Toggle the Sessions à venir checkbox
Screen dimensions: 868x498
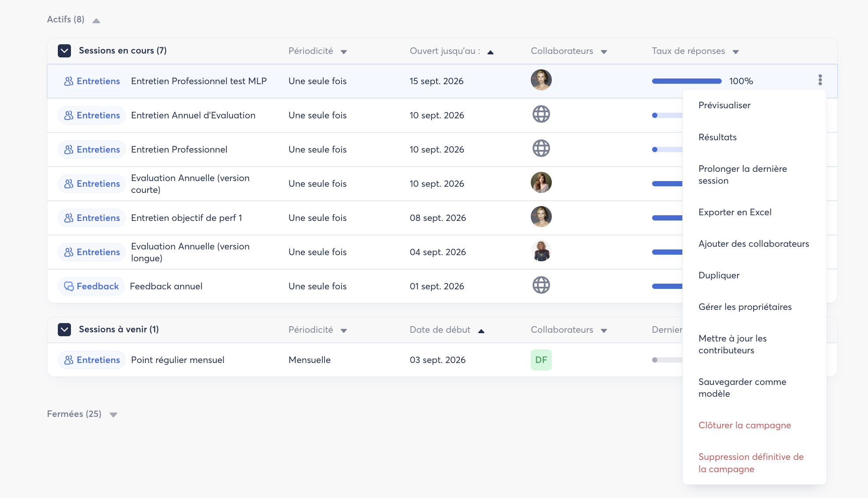coord(64,330)
